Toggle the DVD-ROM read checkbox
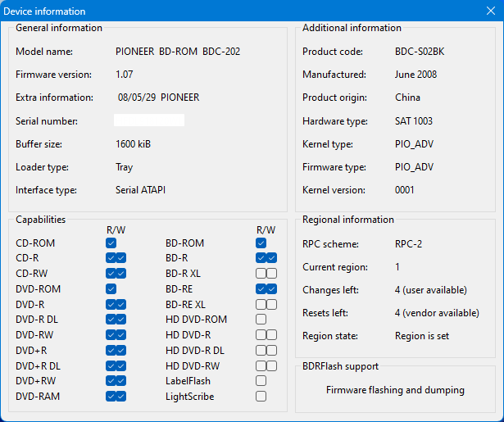Screen dimensions: 504x422 pyautogui.click(x=111, y=289)
